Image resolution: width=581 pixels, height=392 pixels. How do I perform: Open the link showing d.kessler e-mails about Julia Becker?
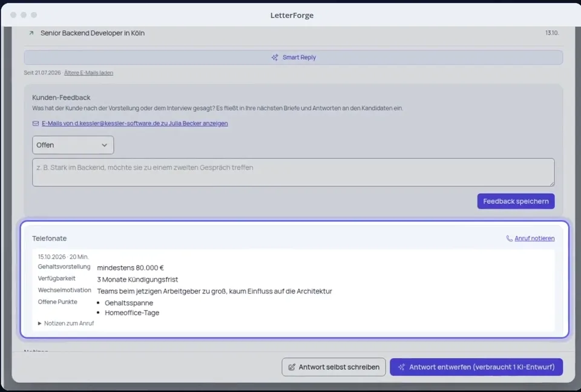[135, 123]
